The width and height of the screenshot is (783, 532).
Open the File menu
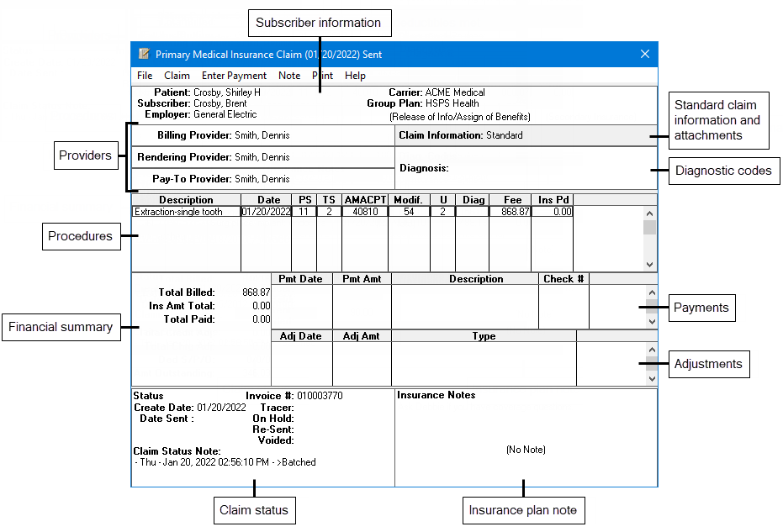coord(144,75)
